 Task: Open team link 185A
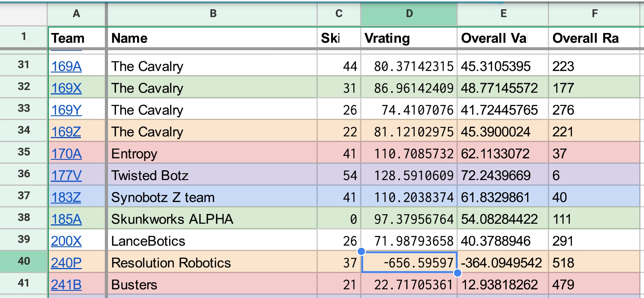pyautogui.click(x=66, y=219)
